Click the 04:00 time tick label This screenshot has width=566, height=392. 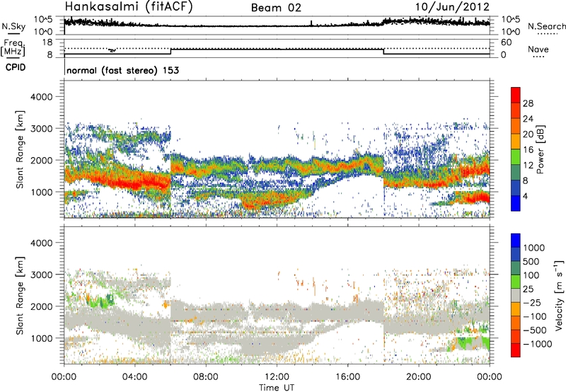[134, 377]
